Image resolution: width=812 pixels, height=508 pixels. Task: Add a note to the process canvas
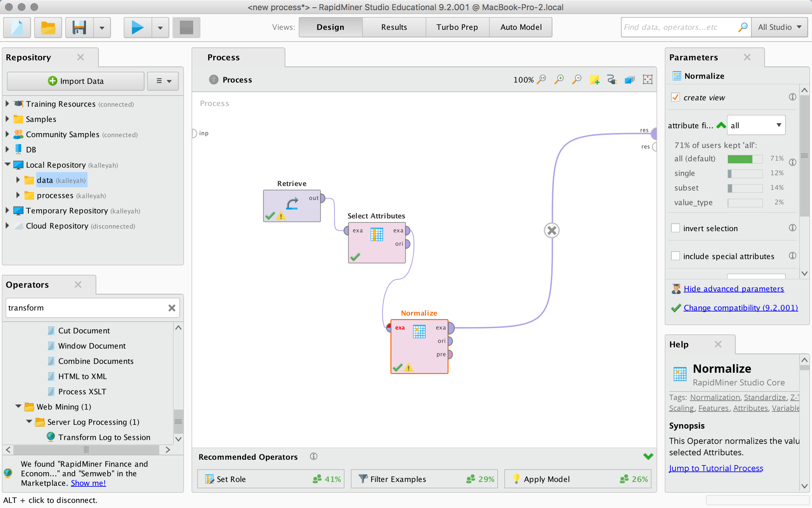click(595, 80)
